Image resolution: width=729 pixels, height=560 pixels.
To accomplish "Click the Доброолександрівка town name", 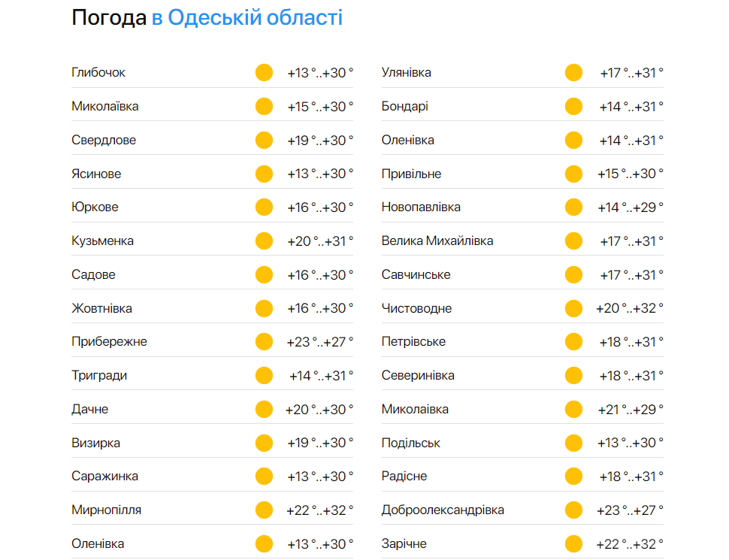I will 441,509.
